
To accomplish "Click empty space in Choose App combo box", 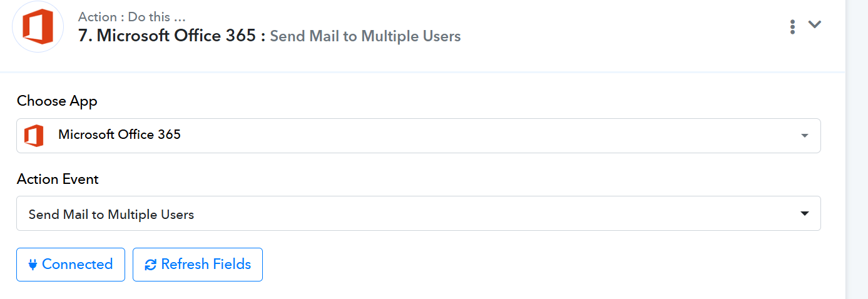I will pyautogui.click(x=488, y=136).
